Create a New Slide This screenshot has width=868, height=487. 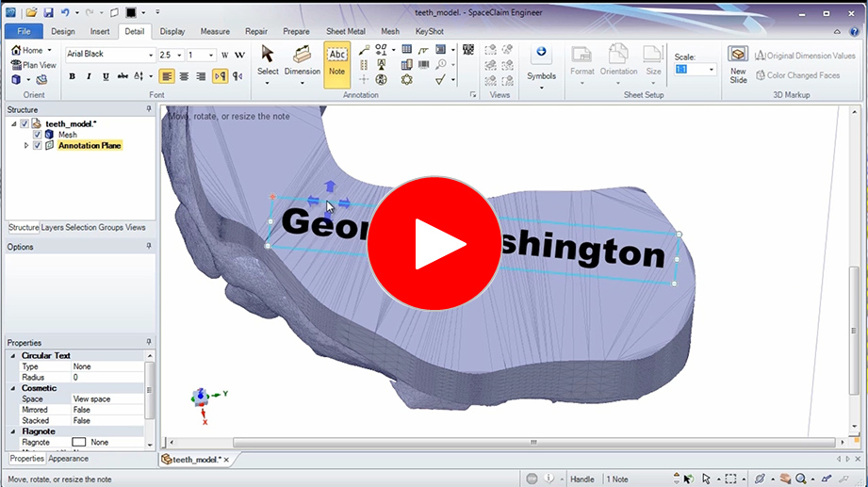(x=738, y=64)
